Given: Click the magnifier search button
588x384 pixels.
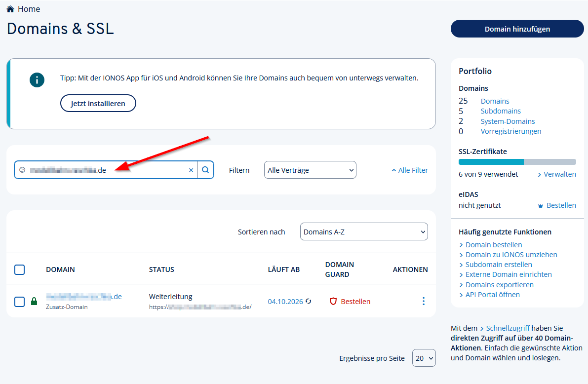Looking at the screenshot, I should click(x=205, y=170).
